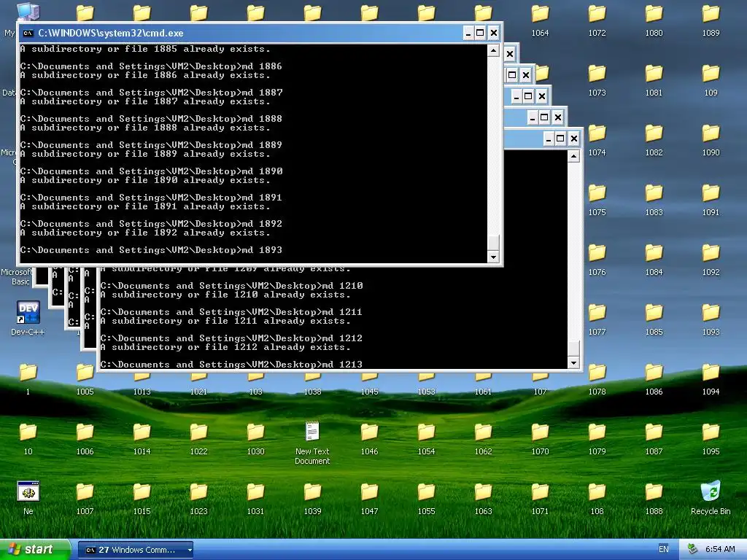Click scroll up arrow in front cmd window
Image resolution: width=747 pixels, height=560 pixels.
tap(493, 50)
